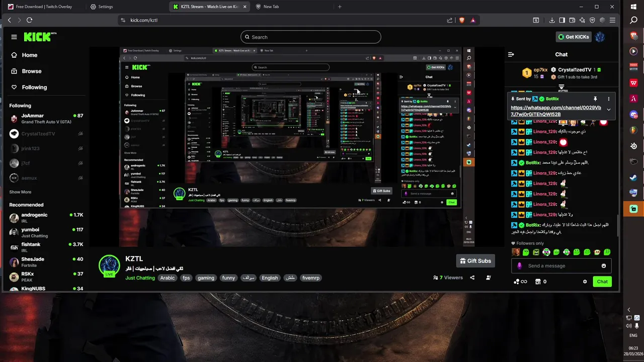Open the pinned message three-dot menu
644x362 pixels.
click(x=608, y=99)
